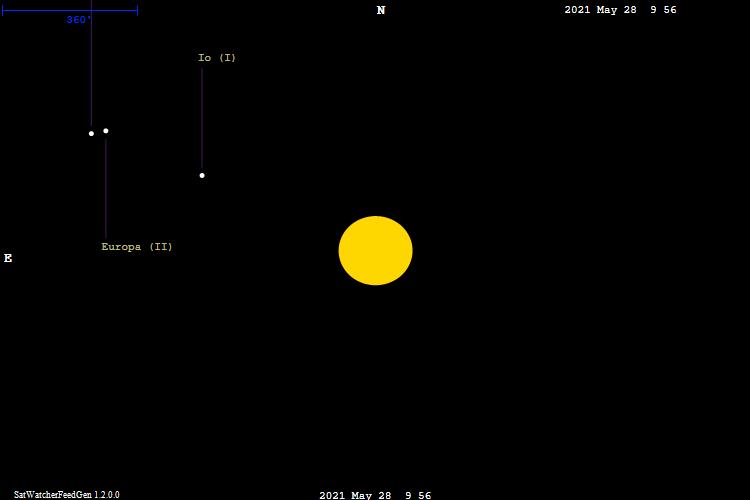The width and height of the screenshot is (750, 500).
Task: Click the timestamp at the bottom center
Action: [375, 495]
